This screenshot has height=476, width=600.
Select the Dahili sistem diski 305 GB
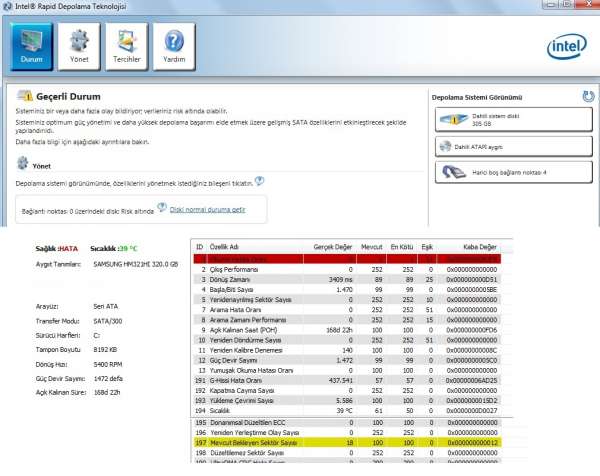514,120
